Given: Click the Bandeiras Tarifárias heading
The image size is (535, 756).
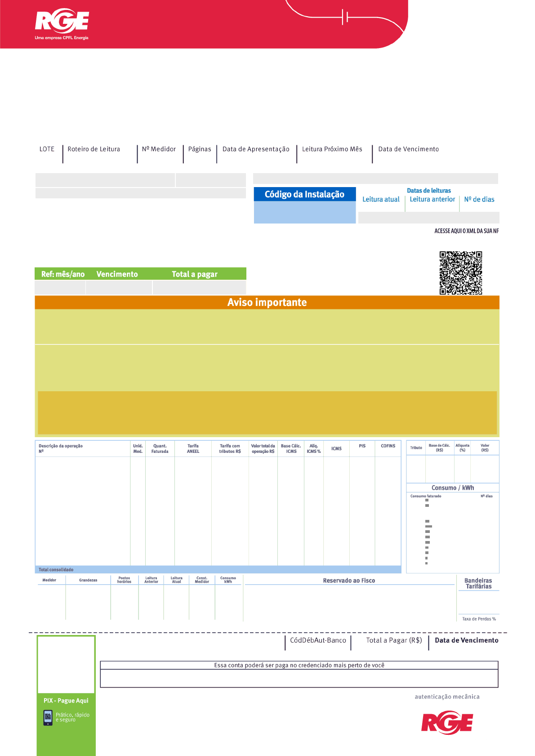Looking at the screenshot, I should (478, 583).
